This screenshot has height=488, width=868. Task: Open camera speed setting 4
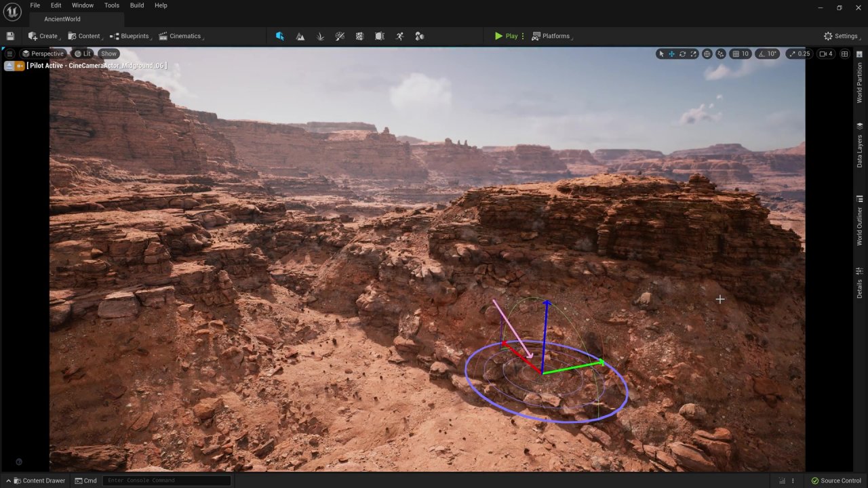point(826,54)
